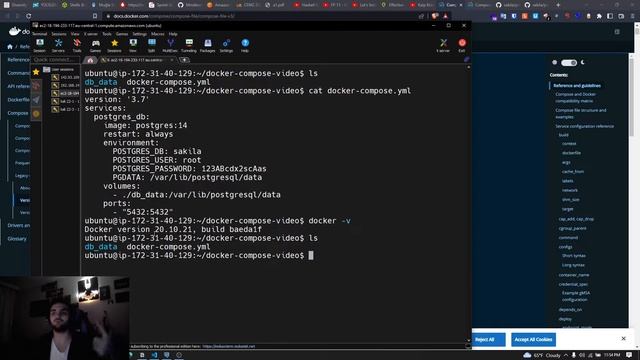Click the X server toolbar icon
This screenshot has width=640, height=360.
coord(443,45)
